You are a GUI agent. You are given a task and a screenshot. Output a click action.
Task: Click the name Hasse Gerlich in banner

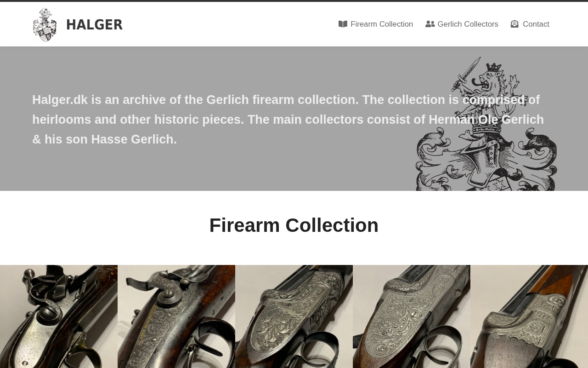point(134,139)
